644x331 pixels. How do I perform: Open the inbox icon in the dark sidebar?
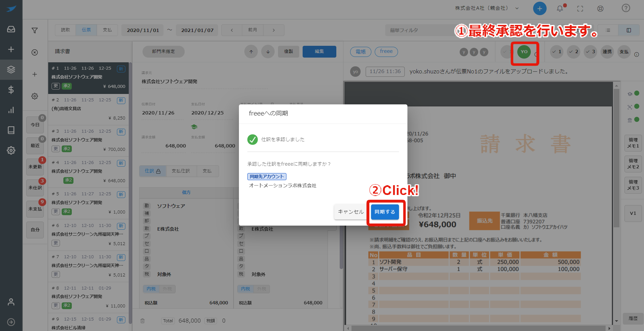11,29
